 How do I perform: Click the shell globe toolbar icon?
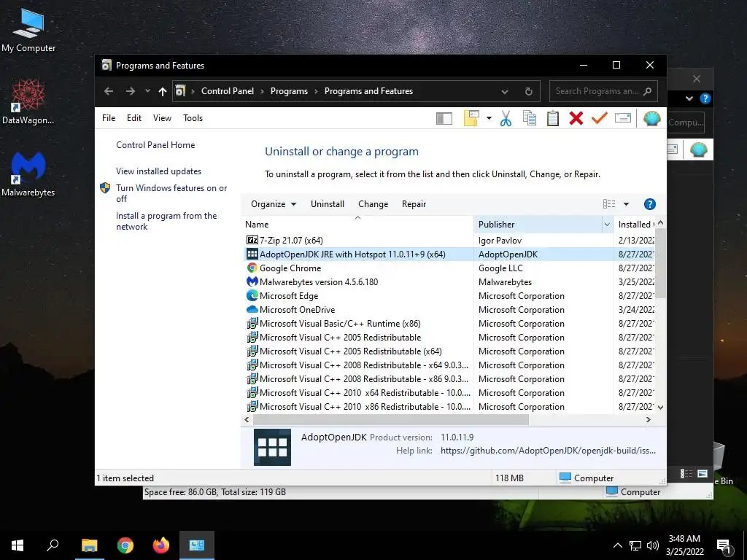point(651,118)
